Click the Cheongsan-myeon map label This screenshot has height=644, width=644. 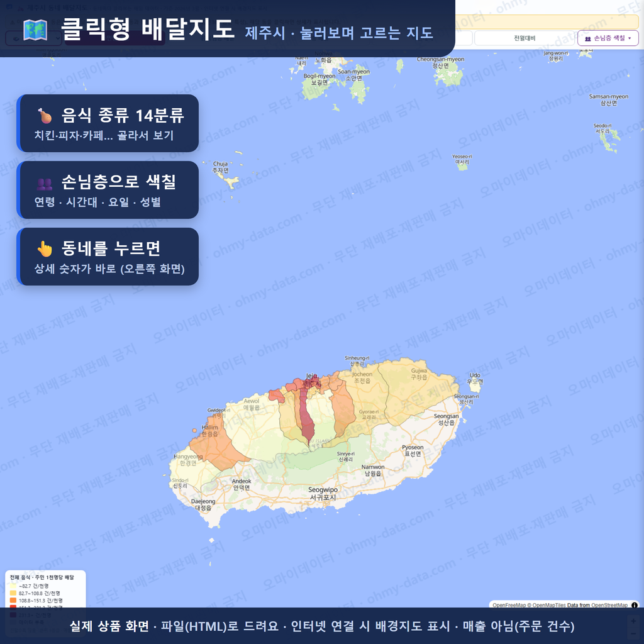pos(440,62)
